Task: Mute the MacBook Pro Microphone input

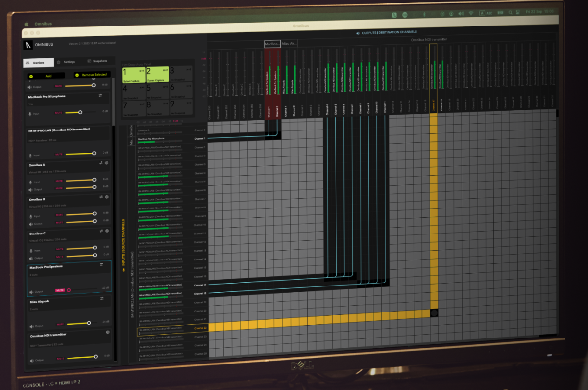Action: (59, 113)
